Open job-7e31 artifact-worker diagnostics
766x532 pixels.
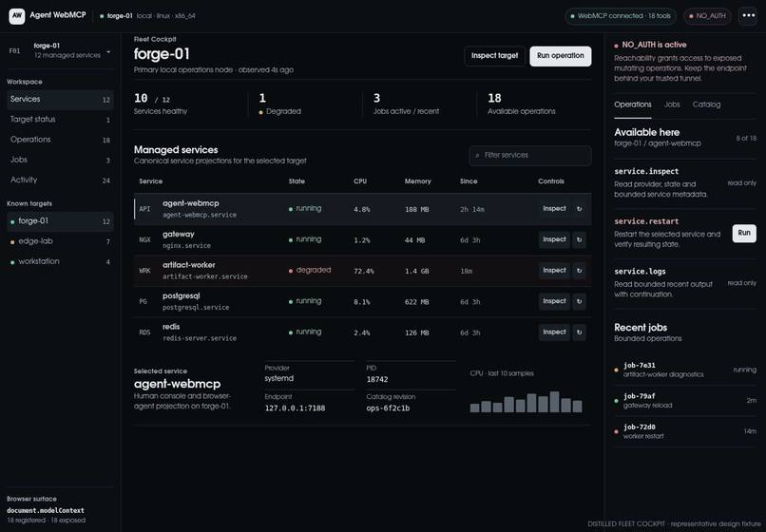[685, 370]
